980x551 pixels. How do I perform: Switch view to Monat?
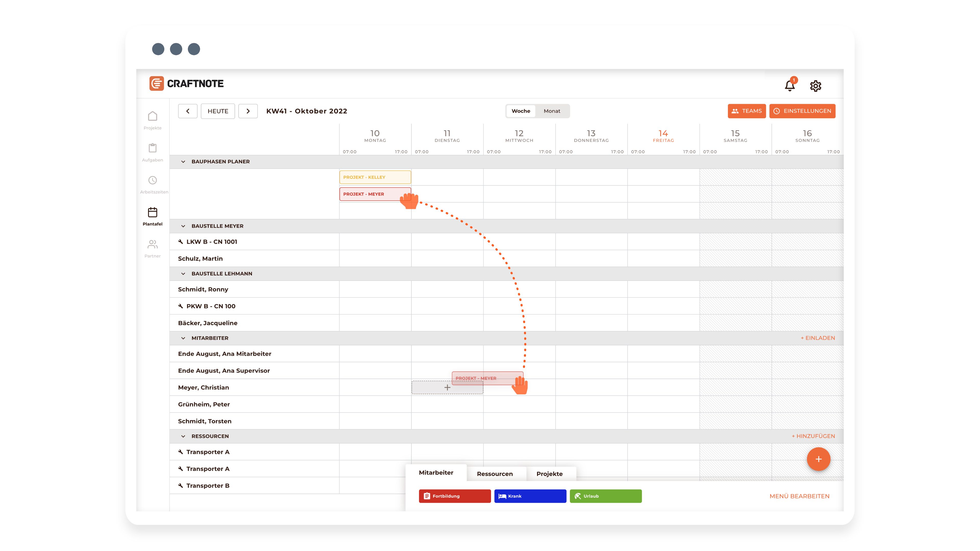tap(552, 111)
